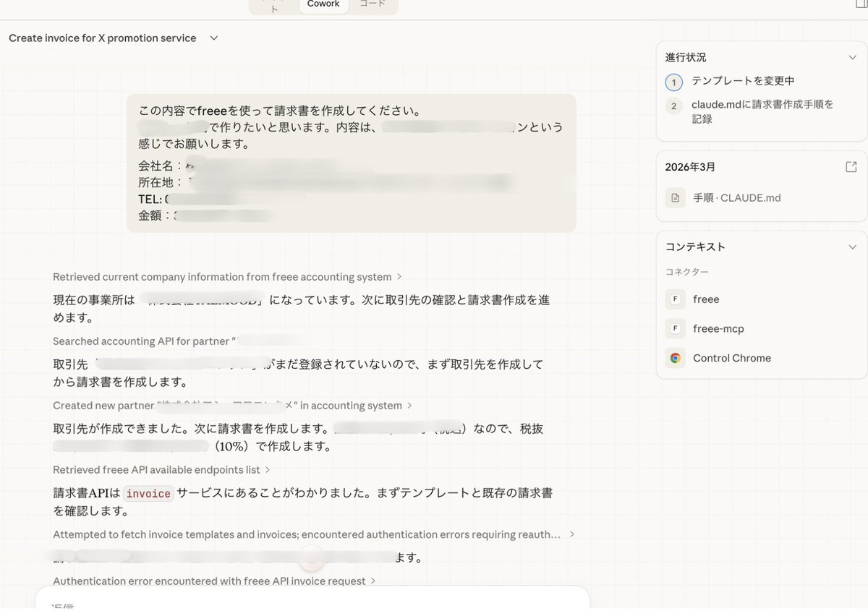Click the freee connector icon
The image size is (868, 611).
675,299
